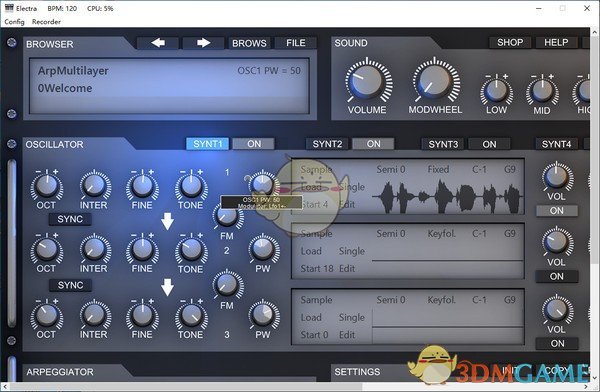Toggle SYNC between oscillator 1 and 2
The image size is (600, 392).
pos(70,219)
